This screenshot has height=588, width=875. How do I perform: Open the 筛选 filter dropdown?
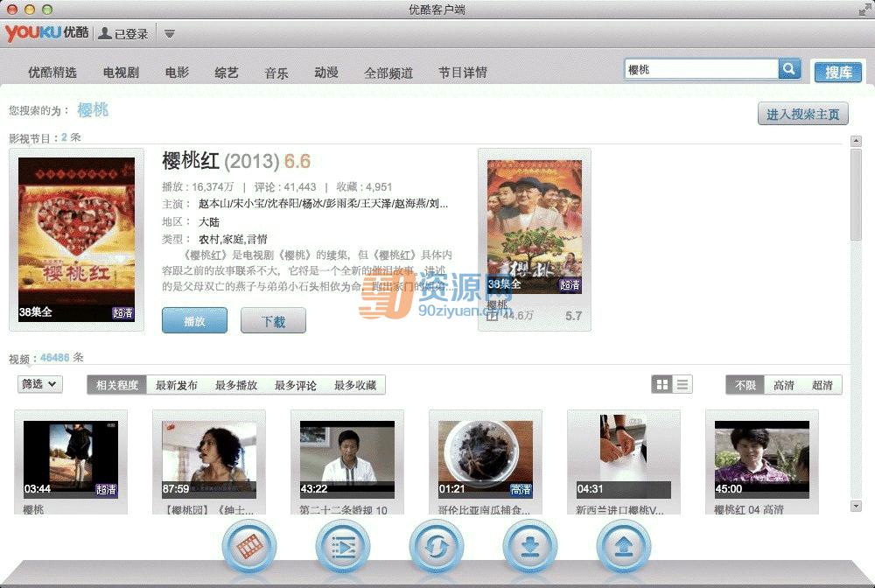click(39, 384)
